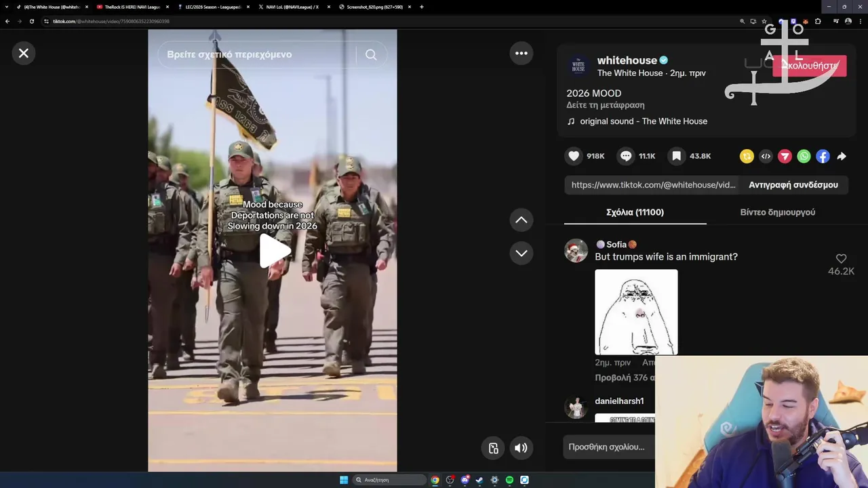Image resolution: width=868 pixels, height=488 pixels.
Task: Click Δείτε τη μετάφραση translation link
Action: pos(606,105)
